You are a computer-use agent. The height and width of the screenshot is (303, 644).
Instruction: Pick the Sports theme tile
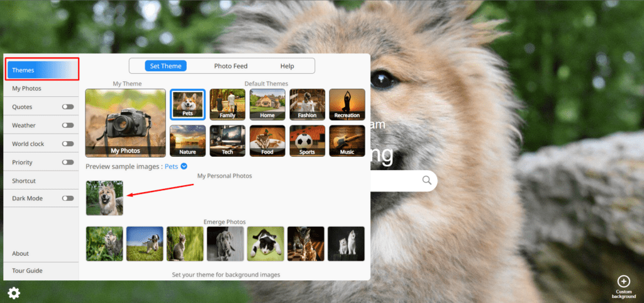pyautogui.click(x=308, y=140)
